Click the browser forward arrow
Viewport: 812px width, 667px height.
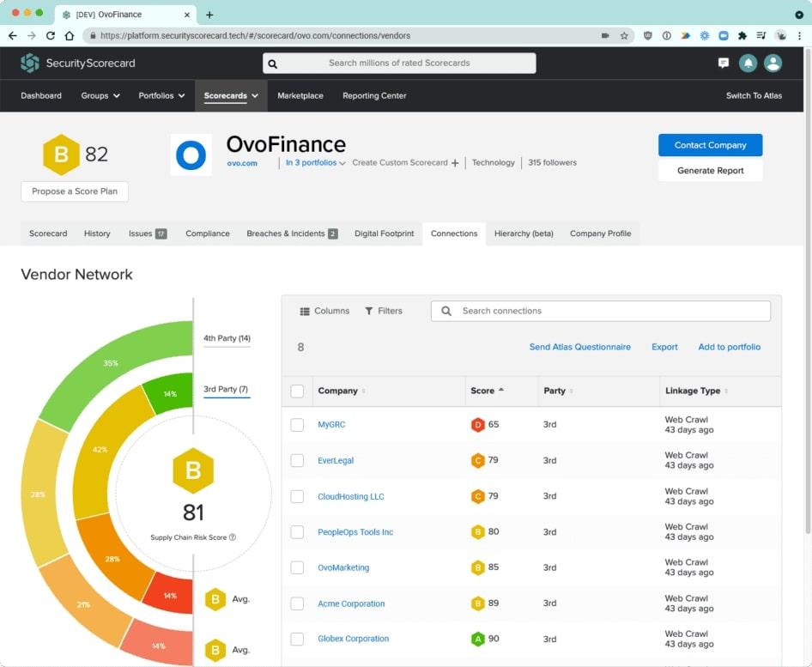click(x=32, y=36)
